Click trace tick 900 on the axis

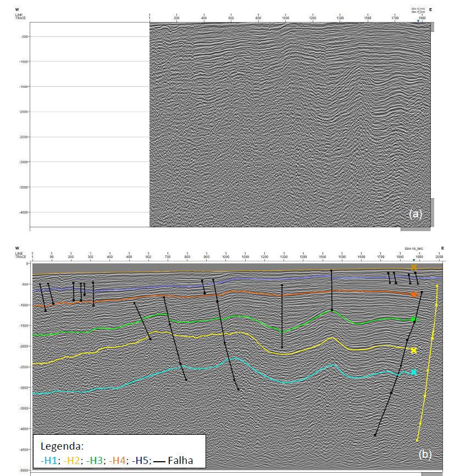tap(207, 257)
